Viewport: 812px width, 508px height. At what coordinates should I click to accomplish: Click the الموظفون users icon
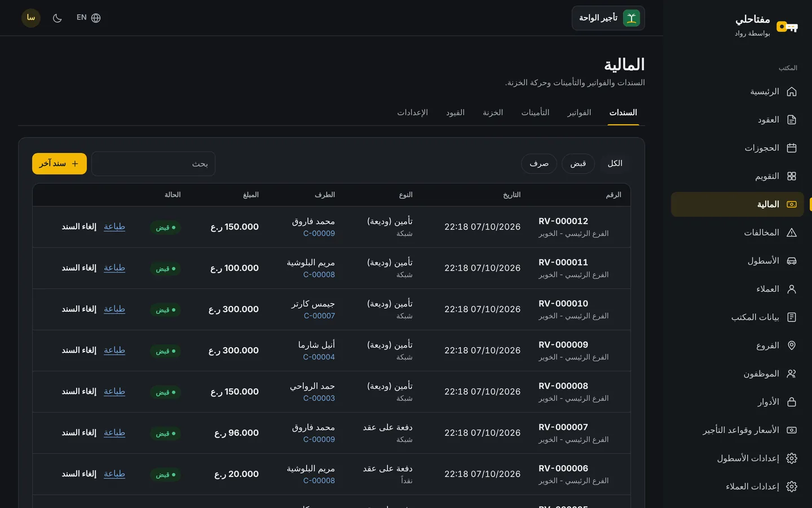coord(792,374)
